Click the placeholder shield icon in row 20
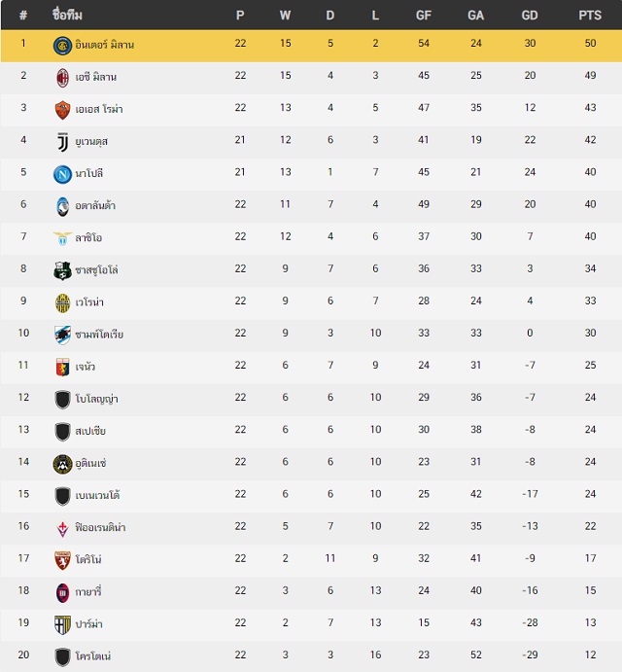This screenshot has width=622, height=672. point(62,657)
